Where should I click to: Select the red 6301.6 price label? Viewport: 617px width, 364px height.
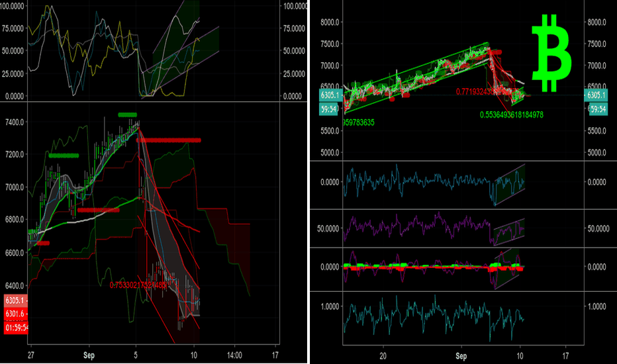point(15,314)
